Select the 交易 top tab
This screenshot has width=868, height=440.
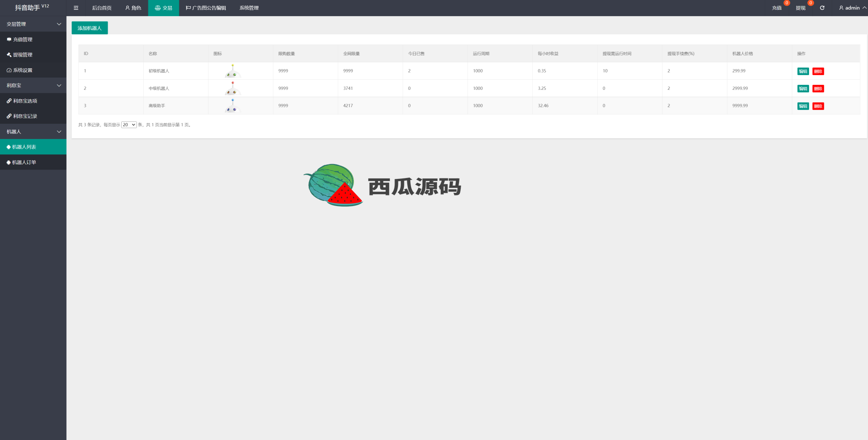point(164,8)
